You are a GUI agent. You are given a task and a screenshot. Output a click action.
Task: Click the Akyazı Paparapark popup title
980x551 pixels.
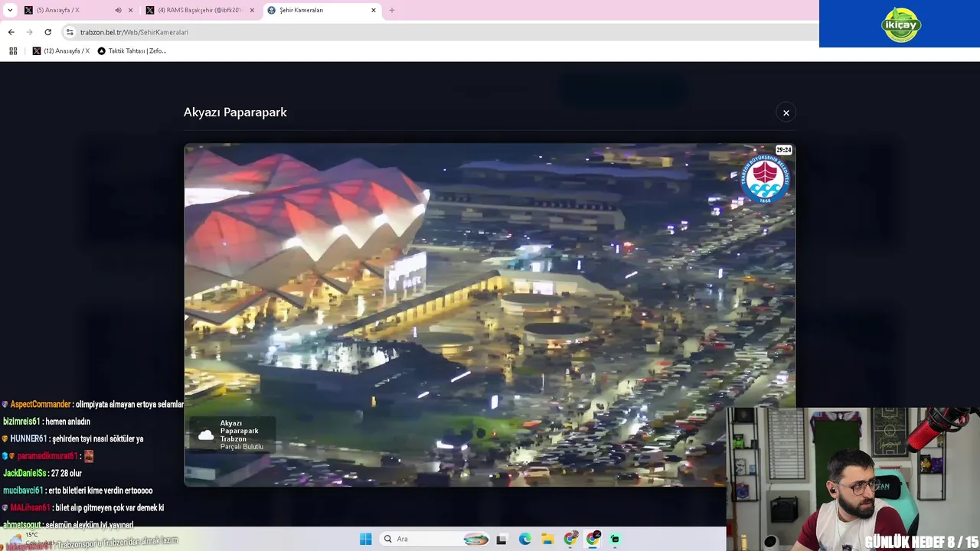pos(235,112)
